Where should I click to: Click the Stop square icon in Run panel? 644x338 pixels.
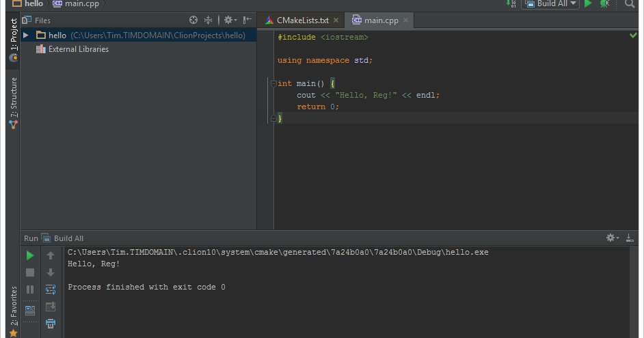[x=30, y=272]
